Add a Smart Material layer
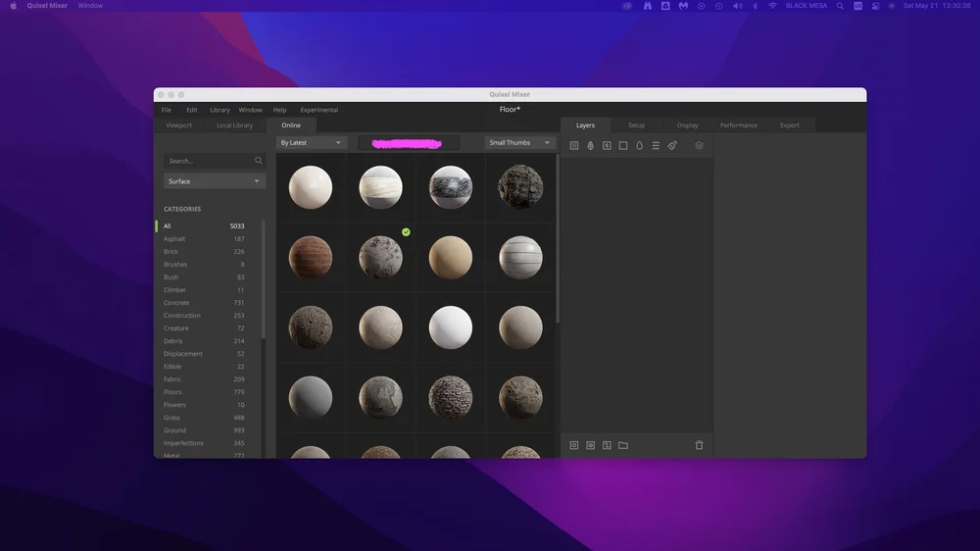The width and height of the screenshot is (980, 551). tap(607, 146)
